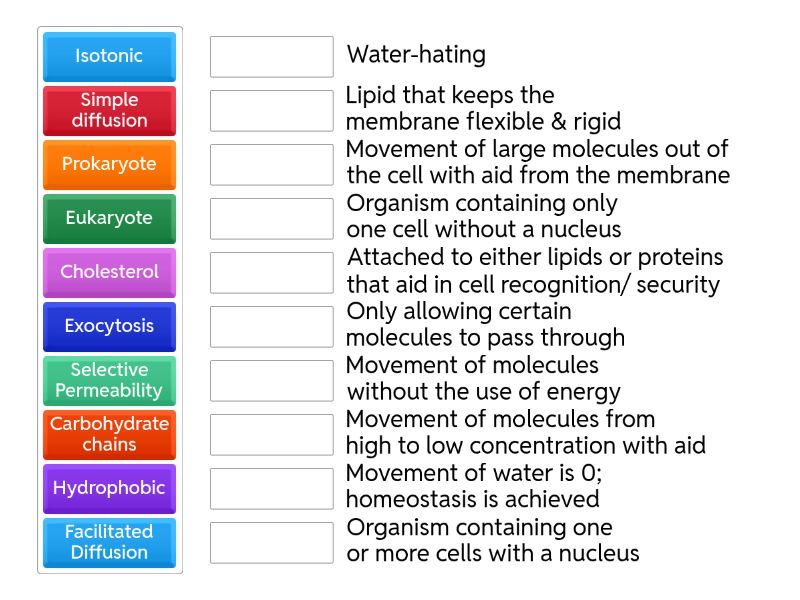Select the green Eukaryote tile
Image resolution: width=800 pixels, height=600 pixels.
pos(109,218)
